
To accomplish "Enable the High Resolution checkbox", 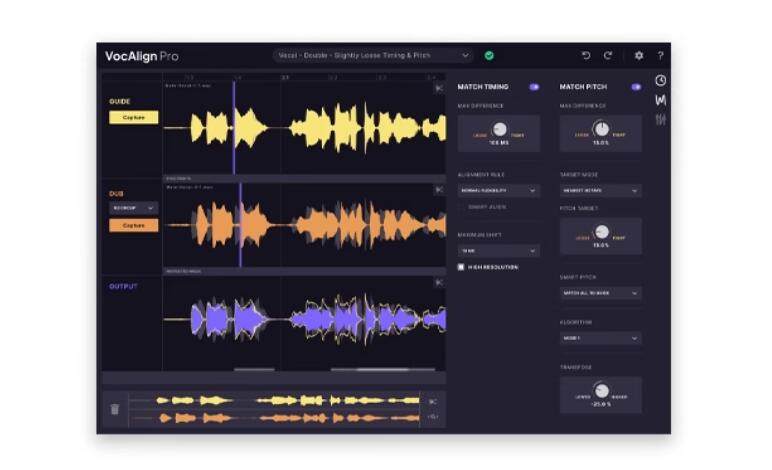I will (461, 267).
